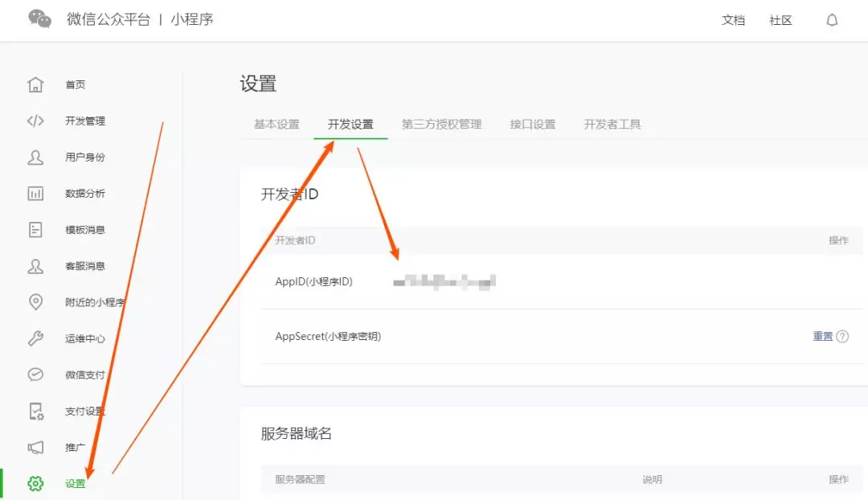Switch to 基本设置 tab
Viewport: 868px width, 500px height.
point(276,124)
